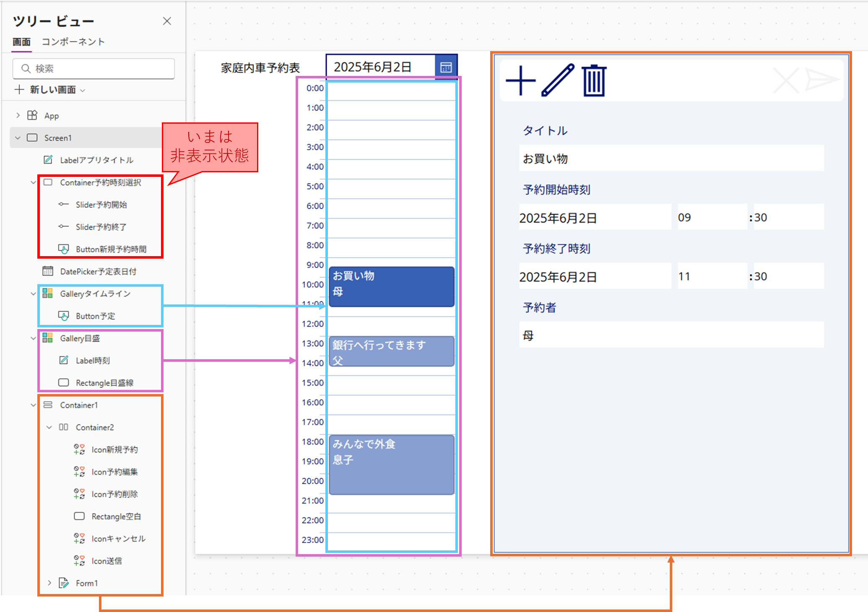Select Icon新規予約 in the tree
This screenshot has height=612, width=868.
pos(114,450)
